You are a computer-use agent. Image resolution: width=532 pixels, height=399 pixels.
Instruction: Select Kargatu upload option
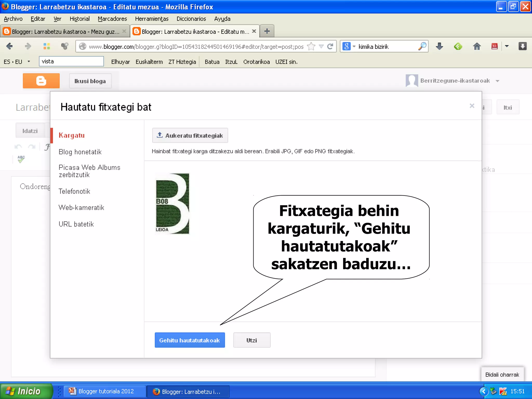tap(72, 135)
